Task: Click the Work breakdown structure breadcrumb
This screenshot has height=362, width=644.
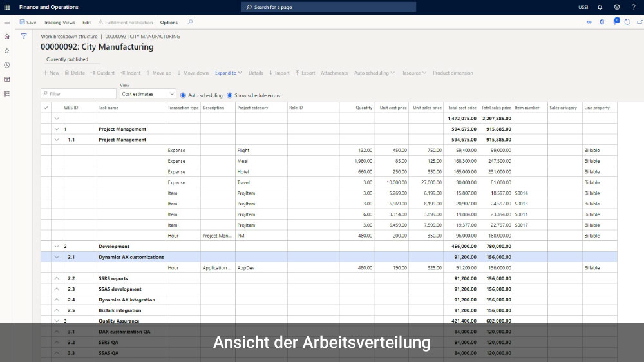Action: [69, 37]
